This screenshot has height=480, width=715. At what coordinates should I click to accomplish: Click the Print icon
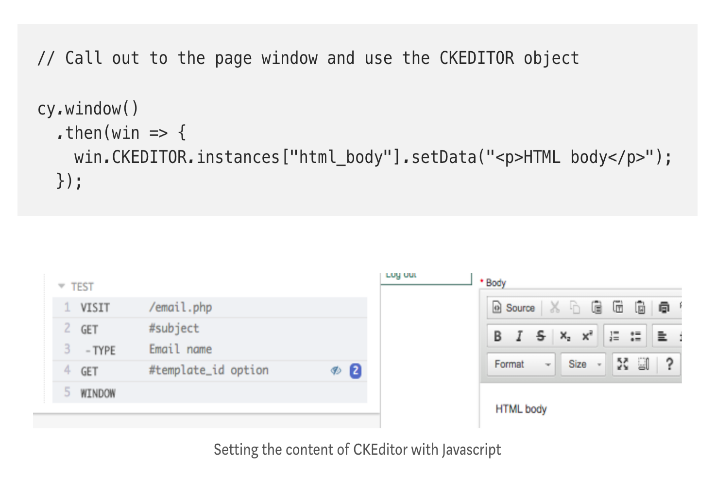coord(663,308)
